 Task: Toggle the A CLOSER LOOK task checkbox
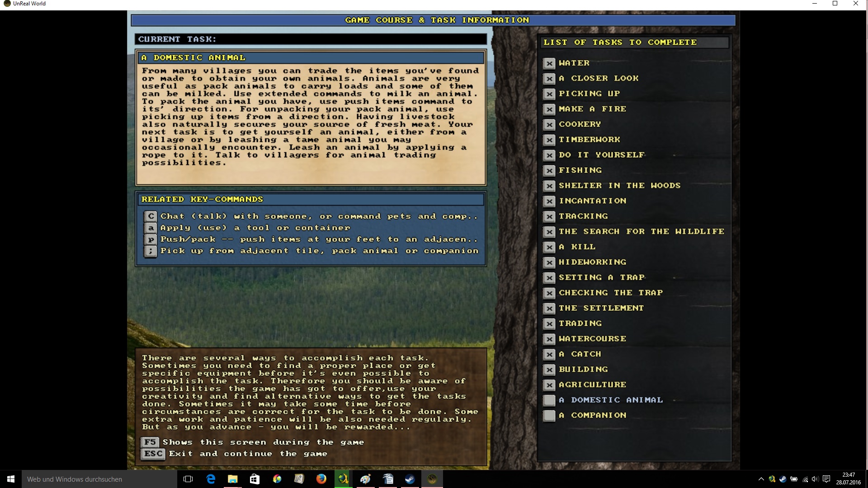(549, 79)
